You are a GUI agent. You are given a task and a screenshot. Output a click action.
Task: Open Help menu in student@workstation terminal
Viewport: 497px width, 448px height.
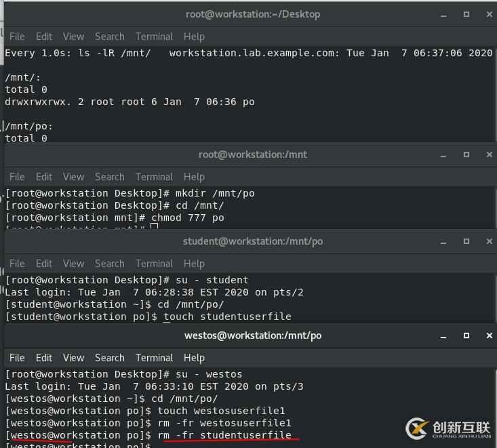click(x=194, y=264)
